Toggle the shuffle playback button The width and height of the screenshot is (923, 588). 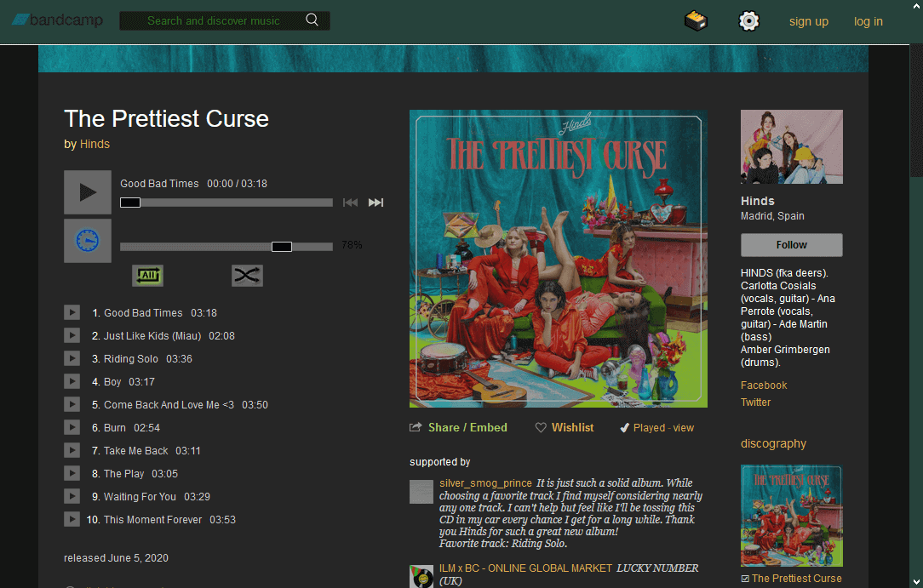[247, 275]
